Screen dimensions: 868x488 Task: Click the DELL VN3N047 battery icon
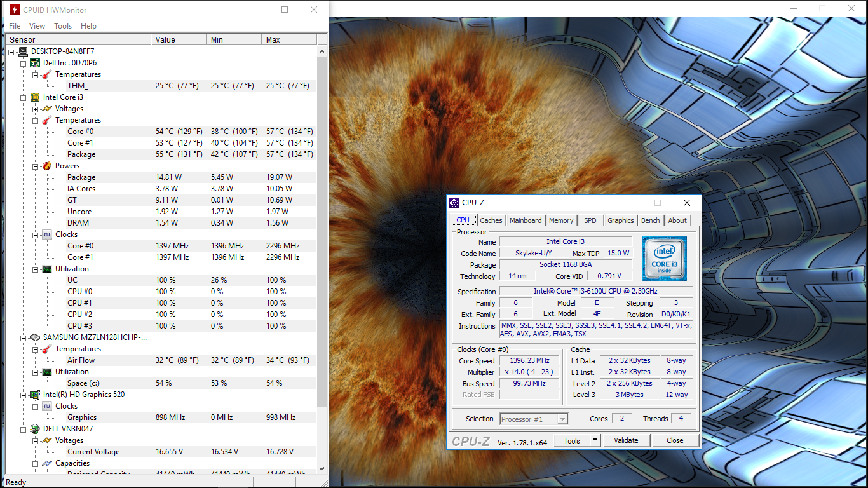(x=35, y=429)
